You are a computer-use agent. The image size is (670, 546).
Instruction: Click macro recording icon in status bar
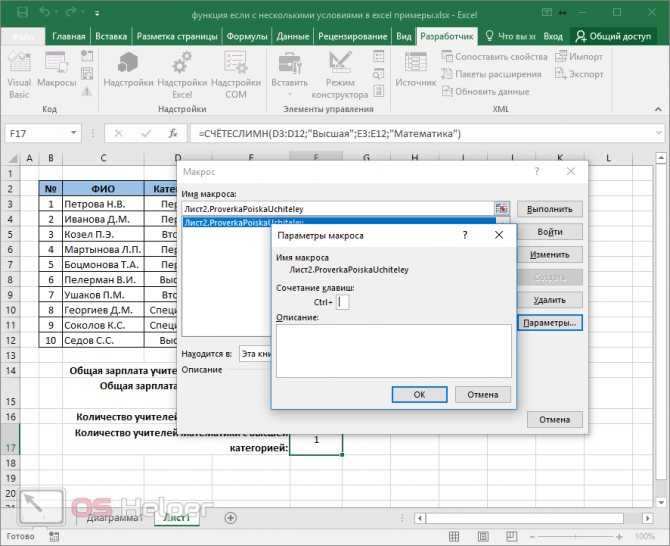[x=54, y=536]
